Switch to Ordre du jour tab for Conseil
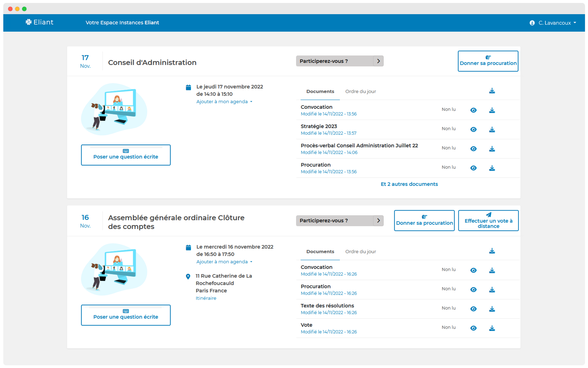This screenshot has width=588, height=368. (360, 91)
